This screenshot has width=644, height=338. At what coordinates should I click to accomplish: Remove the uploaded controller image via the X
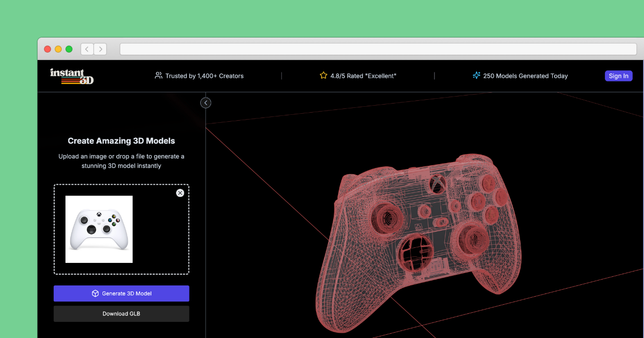(180, 193)
